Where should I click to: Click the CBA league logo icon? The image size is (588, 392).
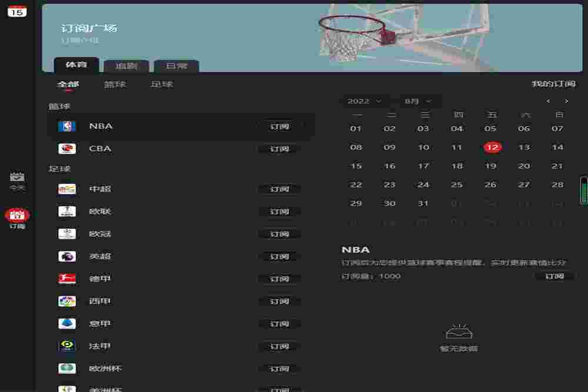click(x=66, y=149)
